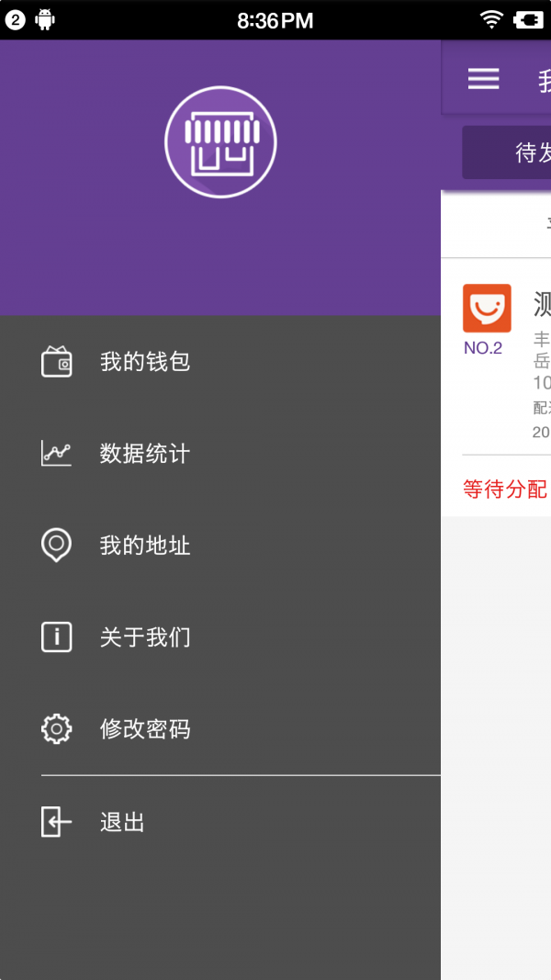
Task: Click the info icon beside 关于我们
Action: [x=56, y=636]
